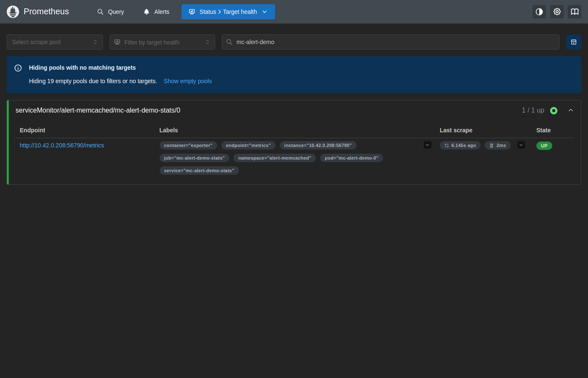Click the search magnifier icon in the target filter field
Viewport: 588px width, 378px height.
tap(229, 42)
